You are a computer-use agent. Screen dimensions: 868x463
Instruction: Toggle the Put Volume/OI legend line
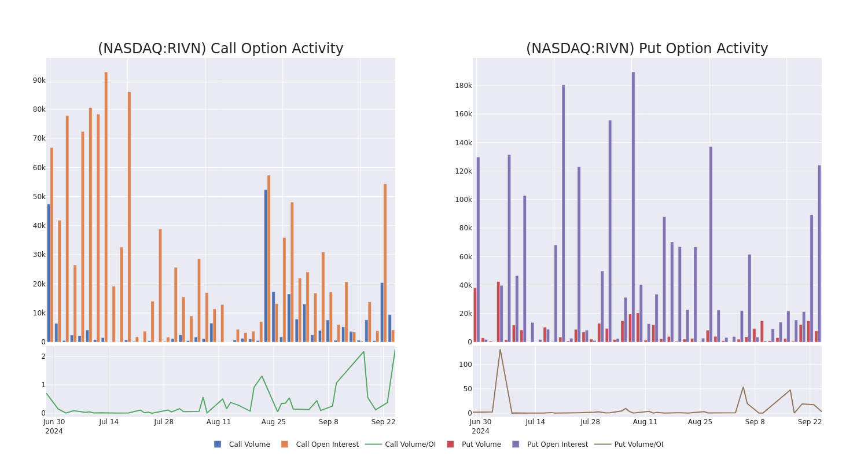pyautogui.click(x=603, y=444)
